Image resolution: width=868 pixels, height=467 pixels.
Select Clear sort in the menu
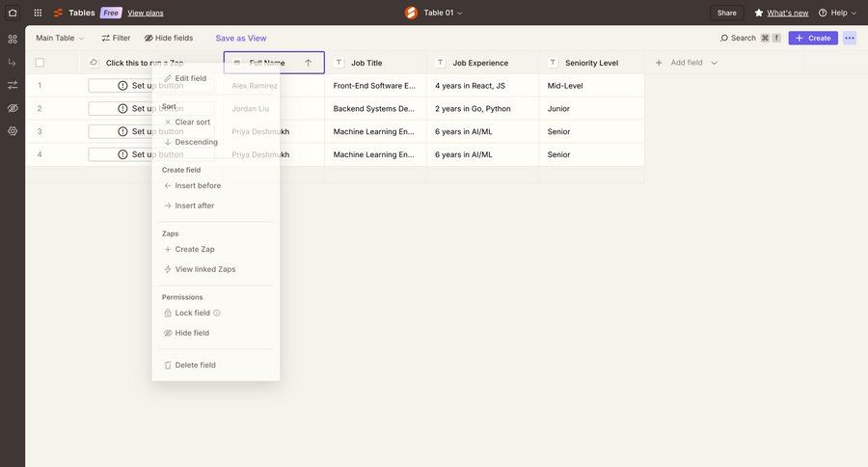pos(215,122)
